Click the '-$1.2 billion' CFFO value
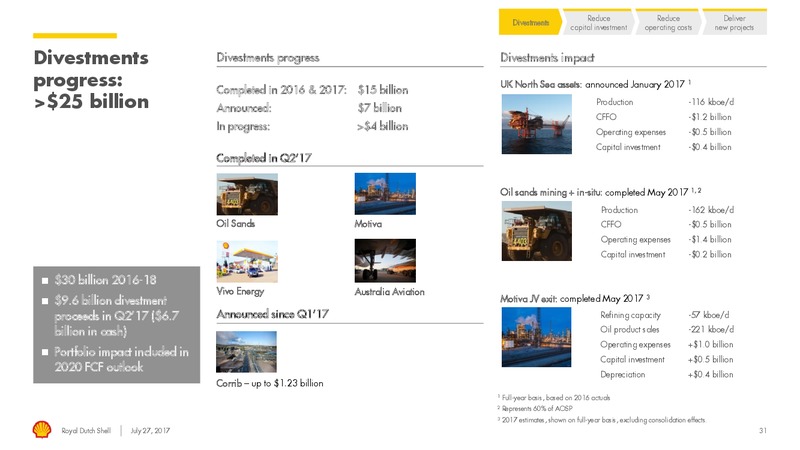This screenshot has height=450, width=800. [x=710, y=117]
